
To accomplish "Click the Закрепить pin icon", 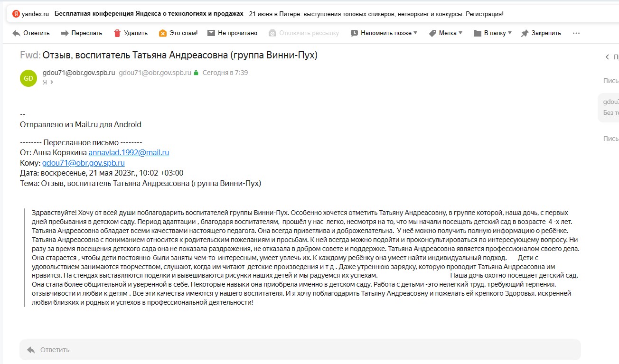I will tap(525, 33).
